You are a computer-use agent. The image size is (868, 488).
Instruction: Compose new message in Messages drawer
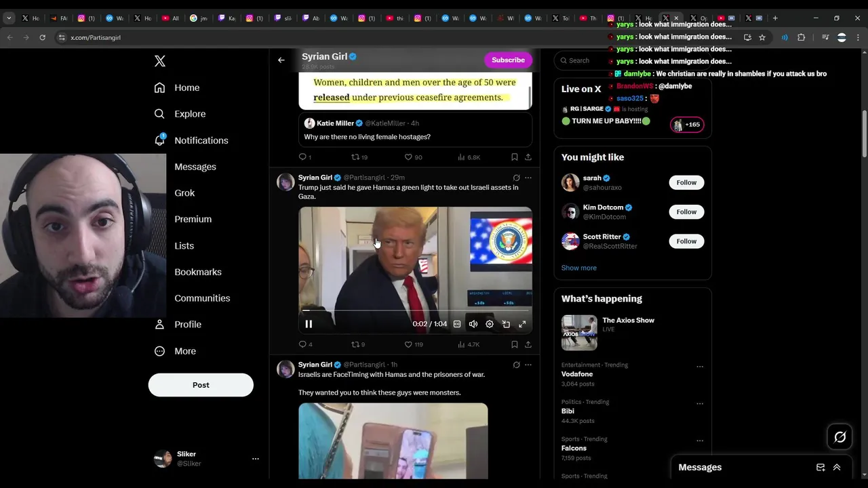[x=821, y=468]
